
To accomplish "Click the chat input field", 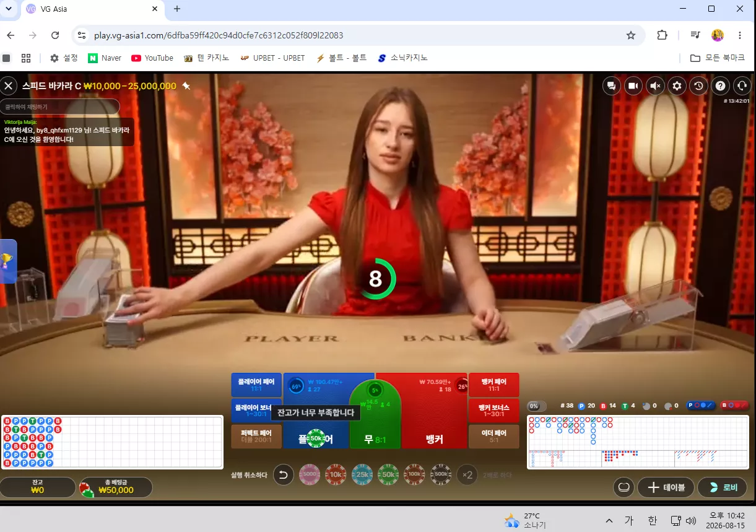I will point(60,107).
